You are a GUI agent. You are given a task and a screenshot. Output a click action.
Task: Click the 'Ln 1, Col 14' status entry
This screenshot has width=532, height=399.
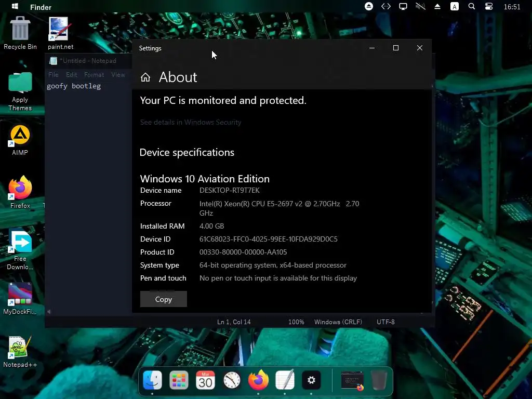234,322
